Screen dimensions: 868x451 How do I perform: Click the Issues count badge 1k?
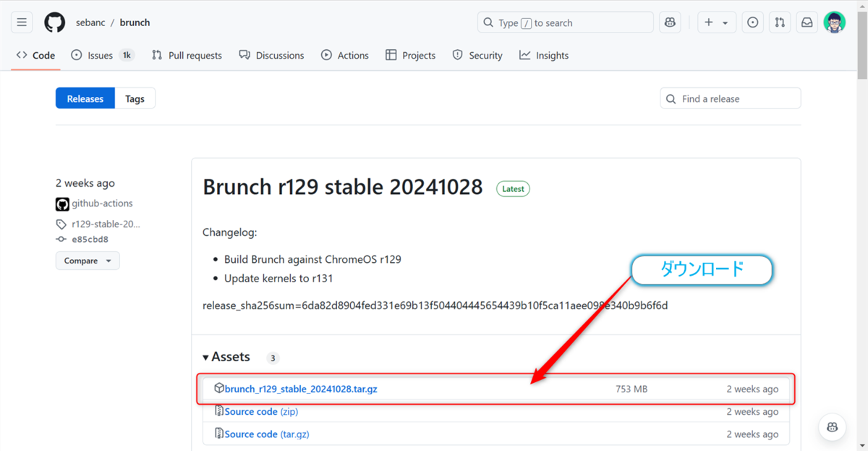tap(127, 55)
